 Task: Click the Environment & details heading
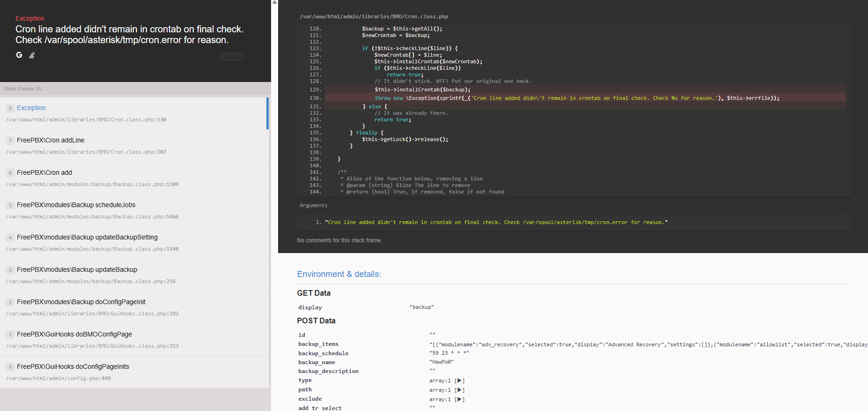tap(339, 274)
